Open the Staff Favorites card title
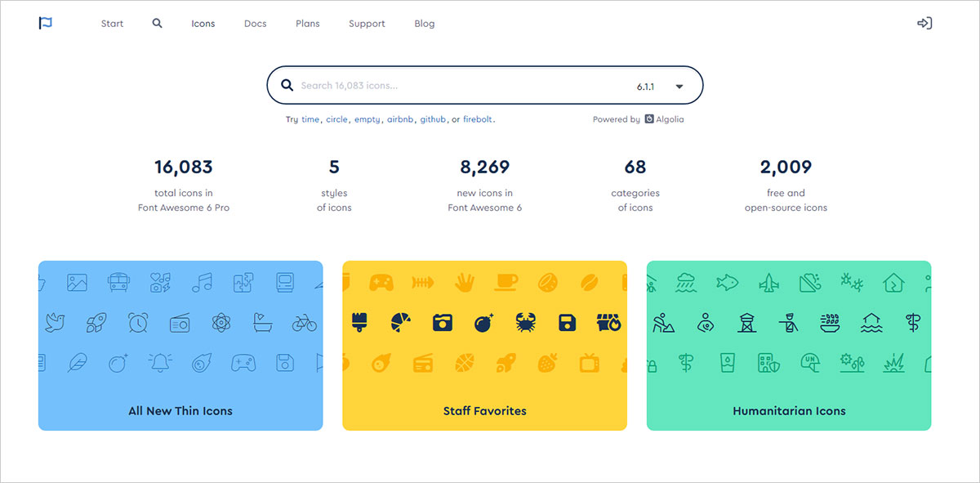 484,411
